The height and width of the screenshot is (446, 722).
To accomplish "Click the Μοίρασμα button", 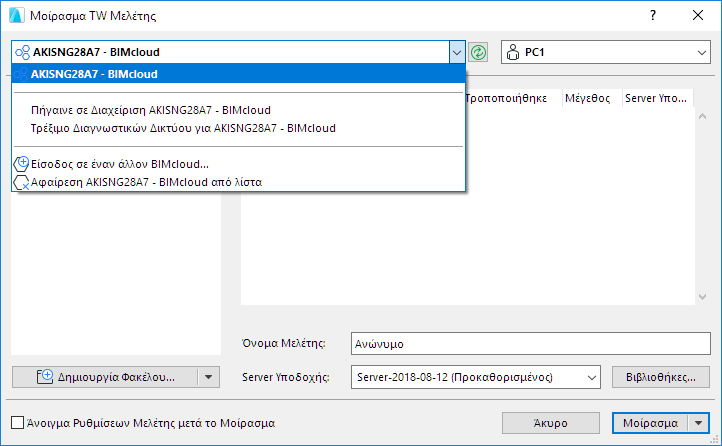I will coord(650,423).
